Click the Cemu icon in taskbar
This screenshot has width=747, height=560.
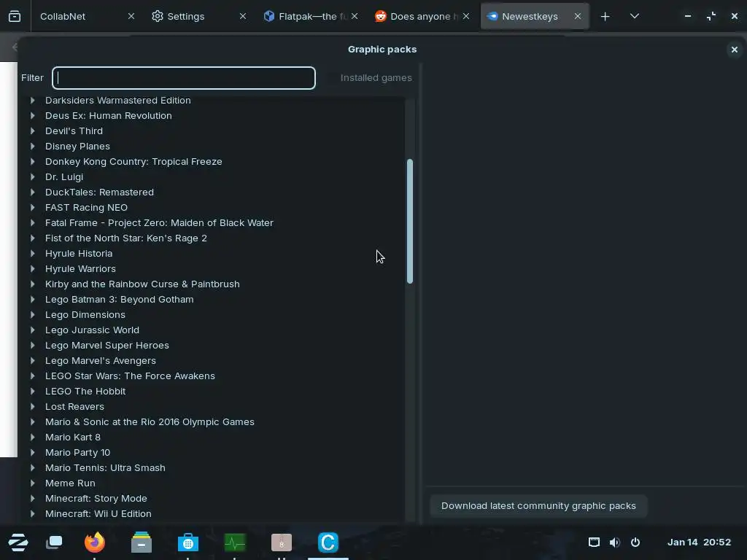coord(328,542)
